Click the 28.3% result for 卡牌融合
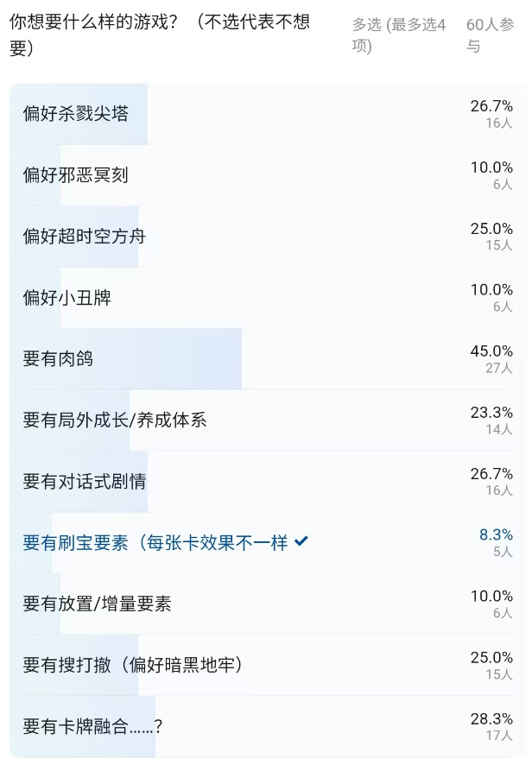The image size is (532, 765). pos(491,718)
